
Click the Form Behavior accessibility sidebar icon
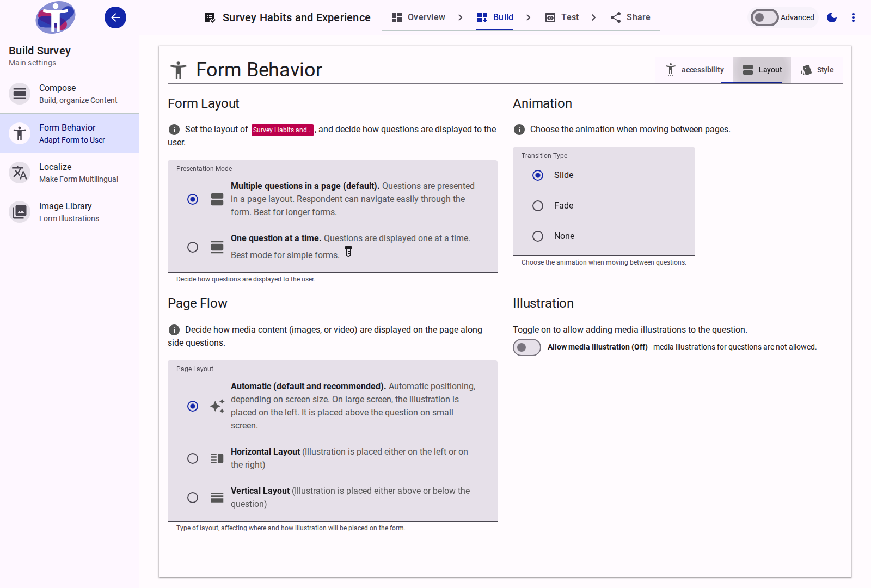[x=20, y=133]
